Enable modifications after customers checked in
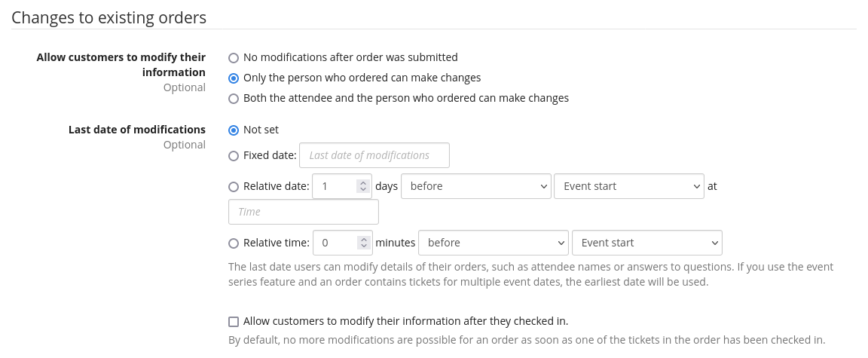The height and width of the screenshot is (358, 868). click(234, 321)
